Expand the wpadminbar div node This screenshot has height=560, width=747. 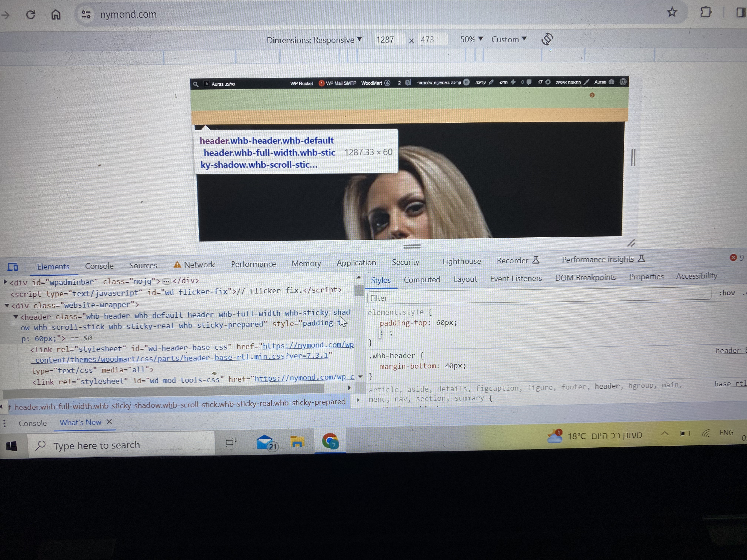5,281
